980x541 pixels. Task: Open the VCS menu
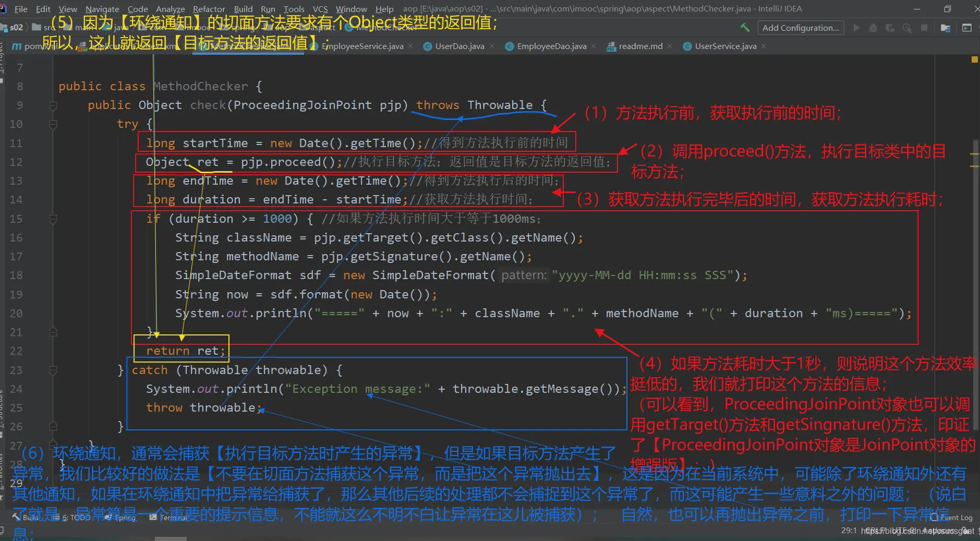click(320, 9)
